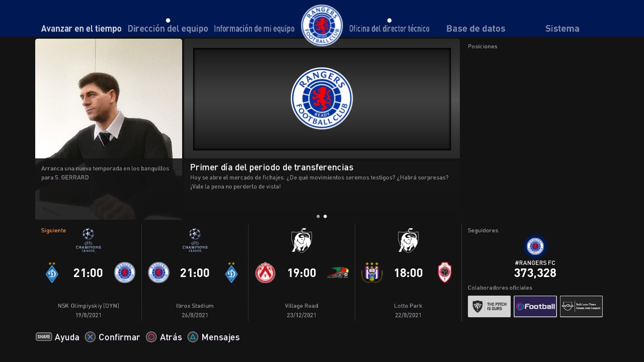Open eFootball partner banner
This screenshot has width=644, height=362.
(535, 306)
